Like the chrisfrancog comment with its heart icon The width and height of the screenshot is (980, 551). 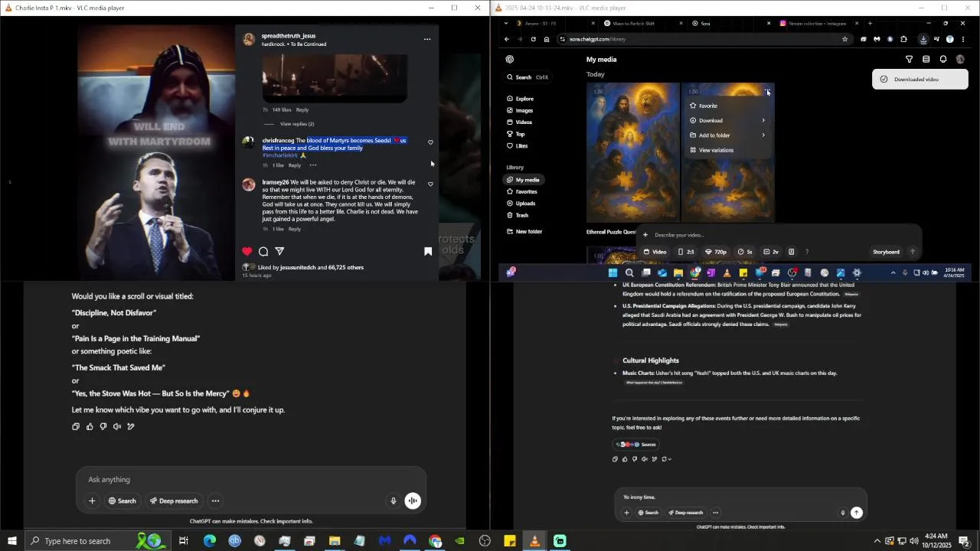pos(430,142)
